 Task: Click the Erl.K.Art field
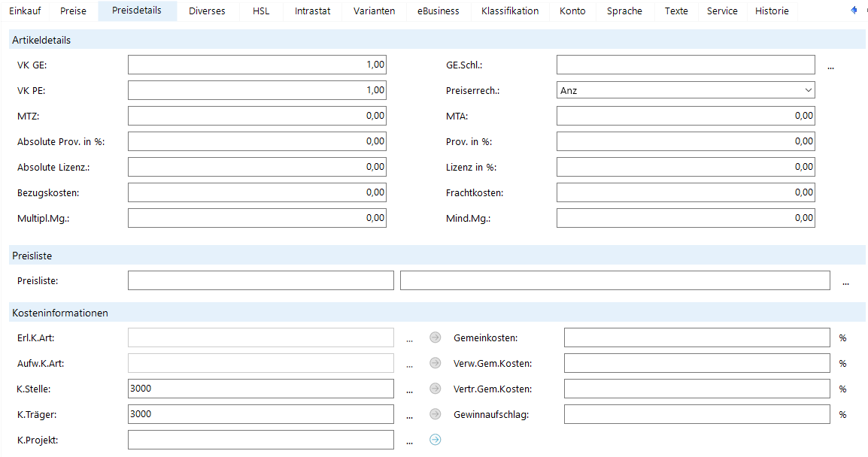261,337
